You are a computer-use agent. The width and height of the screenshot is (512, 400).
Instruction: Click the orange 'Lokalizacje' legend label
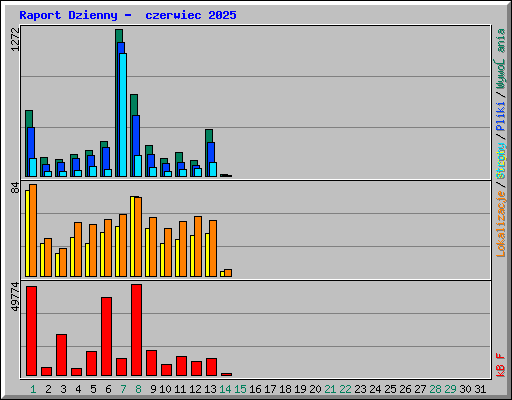tap(501, 224)
